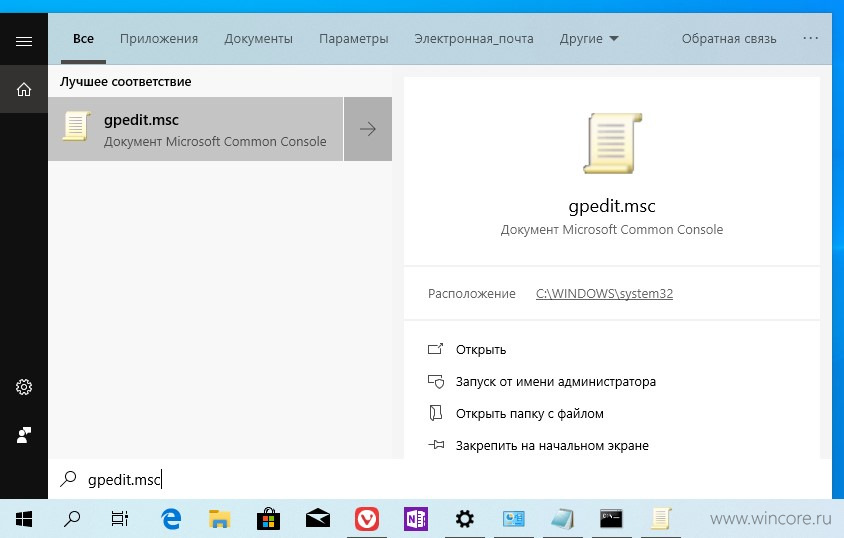Screen dimensions: 844x538
Task: Open the Control Panel icon on taskbar
Action: click(514, 519)
